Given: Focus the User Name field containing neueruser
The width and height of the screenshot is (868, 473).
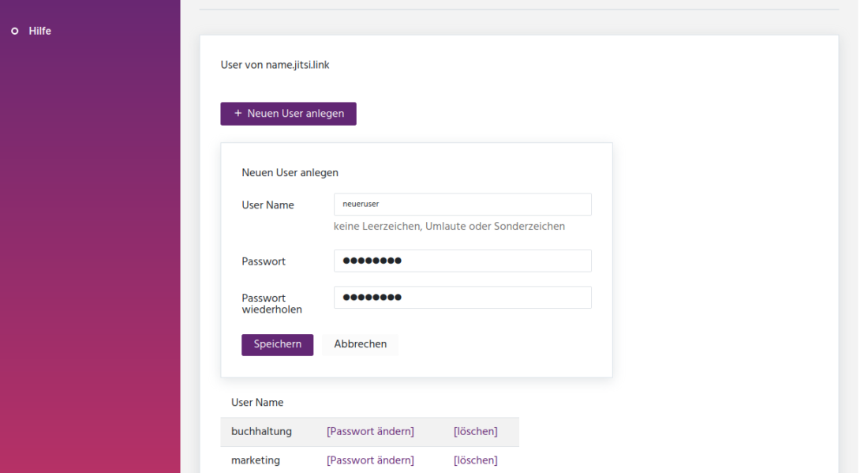Looking at the screenshot, I should 462,205.
